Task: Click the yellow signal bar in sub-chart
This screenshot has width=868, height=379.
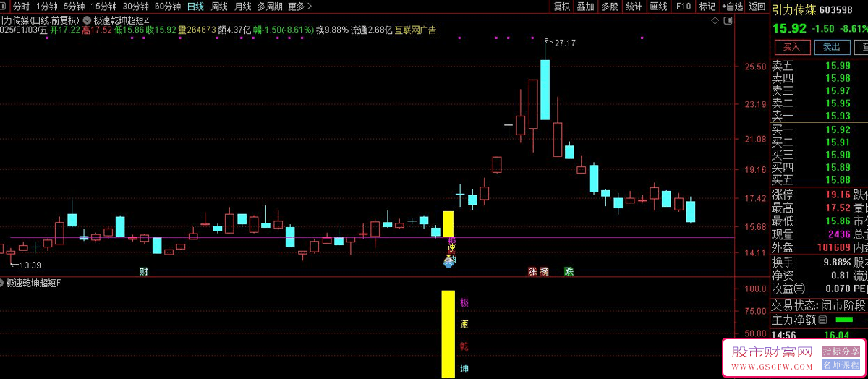Action: pyautogui.click(x=448, y=334)
